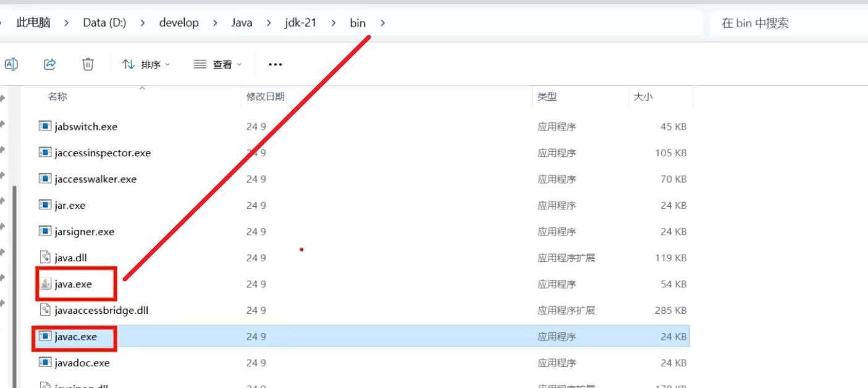
Task: Click 此电脑 in the address bar
Action: tap(33, 23)
